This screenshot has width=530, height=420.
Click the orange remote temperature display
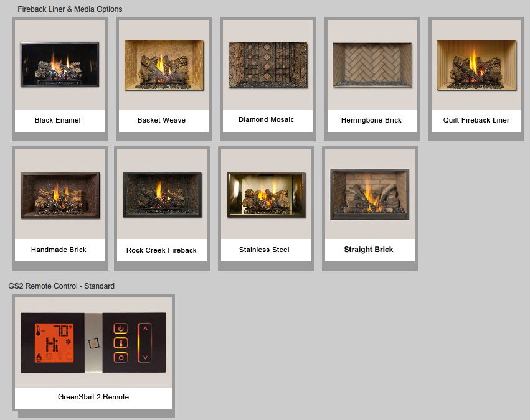click(x=54, y=343)
